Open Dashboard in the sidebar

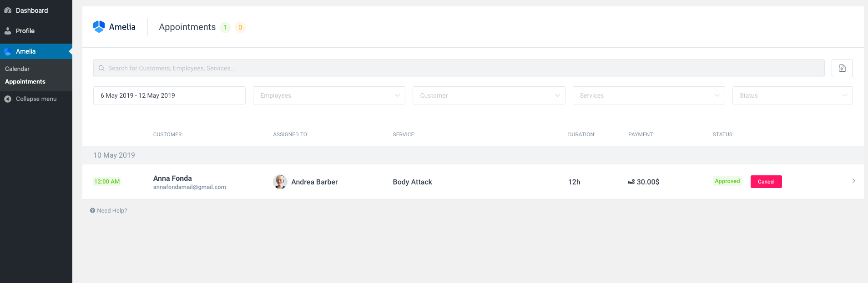click(x=32, y=10)
